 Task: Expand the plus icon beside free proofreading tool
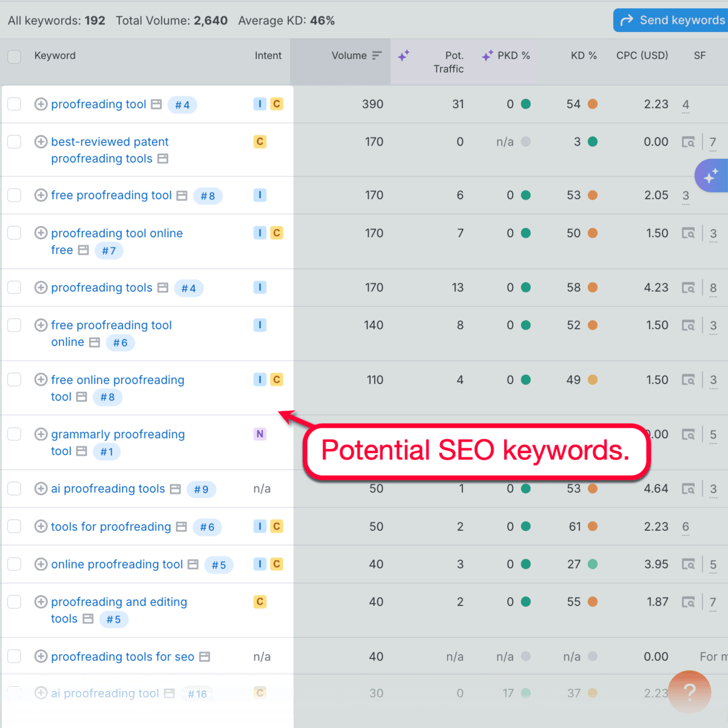click(x=41, y=195)
